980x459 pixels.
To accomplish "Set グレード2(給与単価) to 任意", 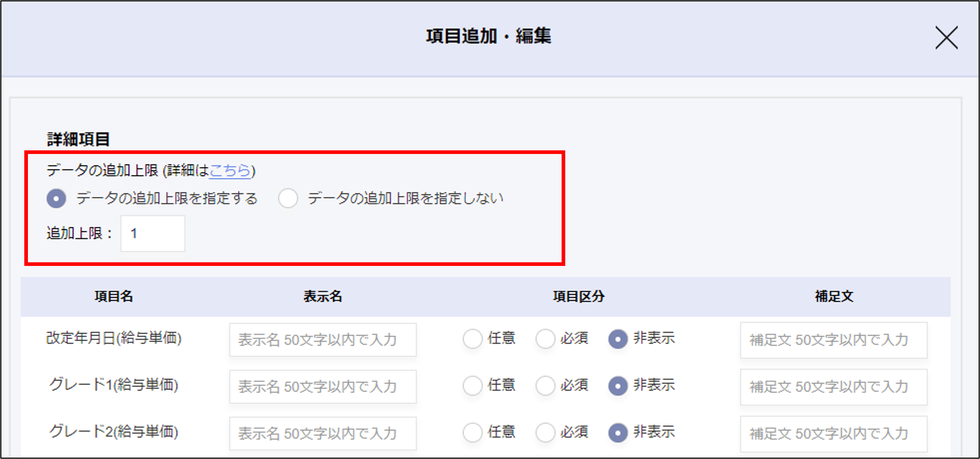I will click(472, 433).
